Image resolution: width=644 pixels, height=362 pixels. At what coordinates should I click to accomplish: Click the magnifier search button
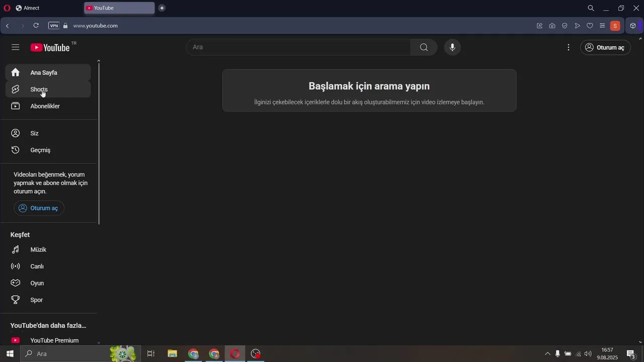pos(424,47)
